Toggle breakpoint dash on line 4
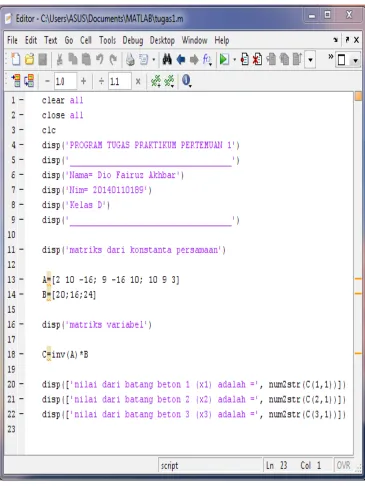Screen dimensions: 365x486 click(x=21, y=144)
